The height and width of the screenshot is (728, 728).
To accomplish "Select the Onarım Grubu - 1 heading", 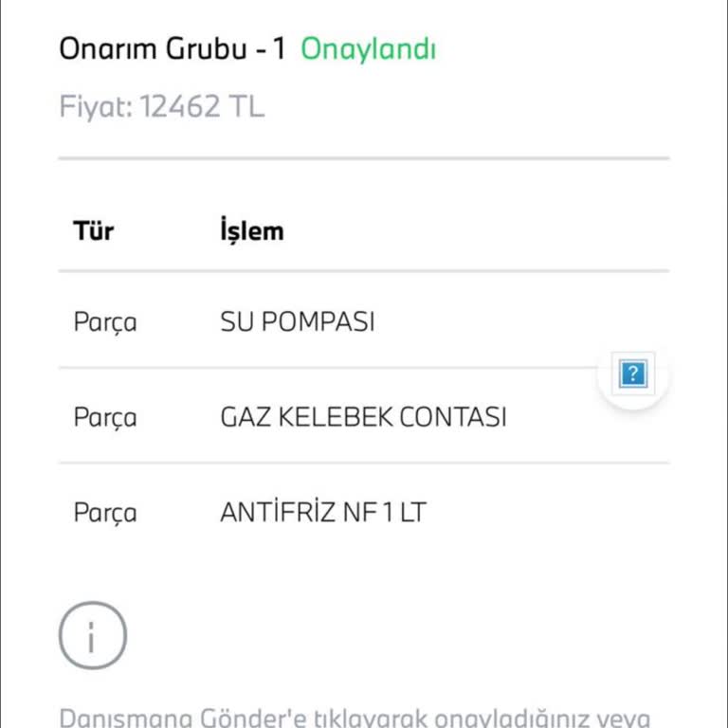I will pyautogui.click(x=172, y=49).
